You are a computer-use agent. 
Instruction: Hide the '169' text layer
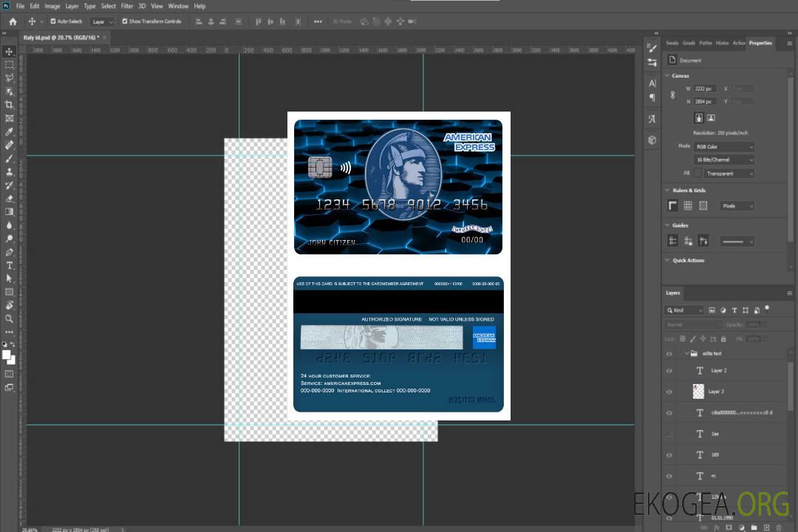click(x=669, y=455)
